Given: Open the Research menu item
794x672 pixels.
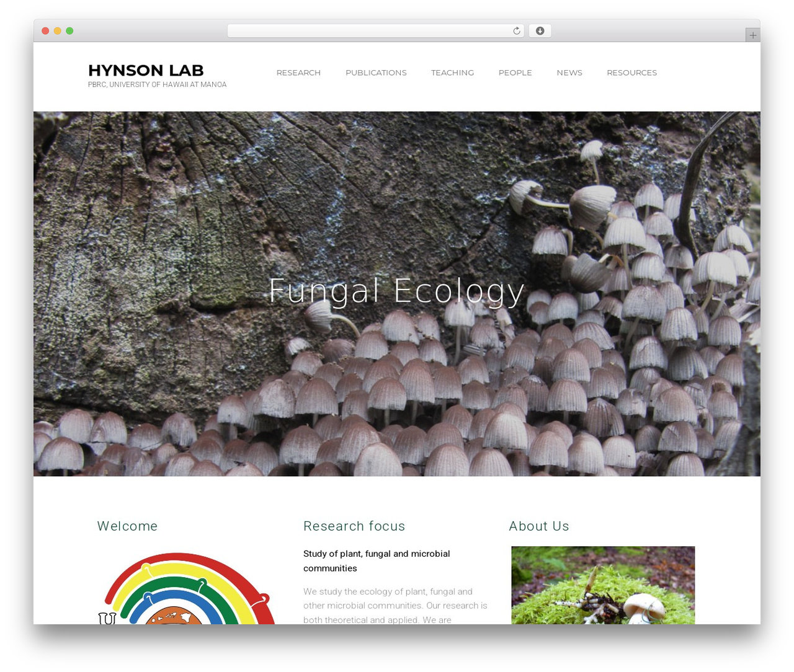Looking at the screenshot, I should (x=298, y=73).
